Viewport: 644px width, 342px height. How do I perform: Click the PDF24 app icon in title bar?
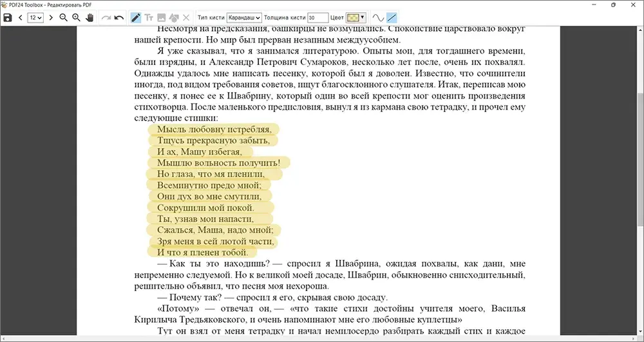tap(4, 5)
